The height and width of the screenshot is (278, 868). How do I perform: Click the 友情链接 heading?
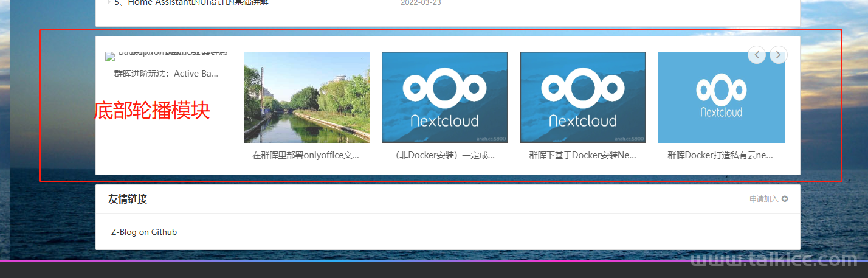pyautogui.click(x=128, y=199)
